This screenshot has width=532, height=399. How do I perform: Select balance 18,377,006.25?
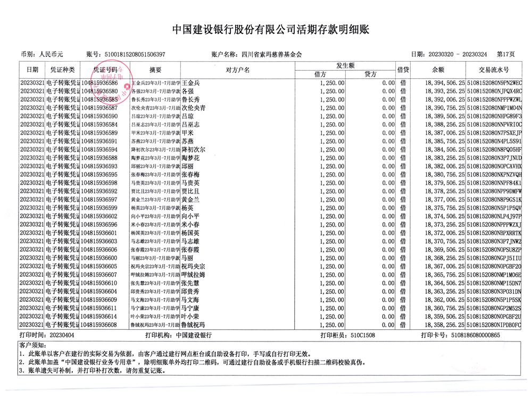[x=445, y=199]
